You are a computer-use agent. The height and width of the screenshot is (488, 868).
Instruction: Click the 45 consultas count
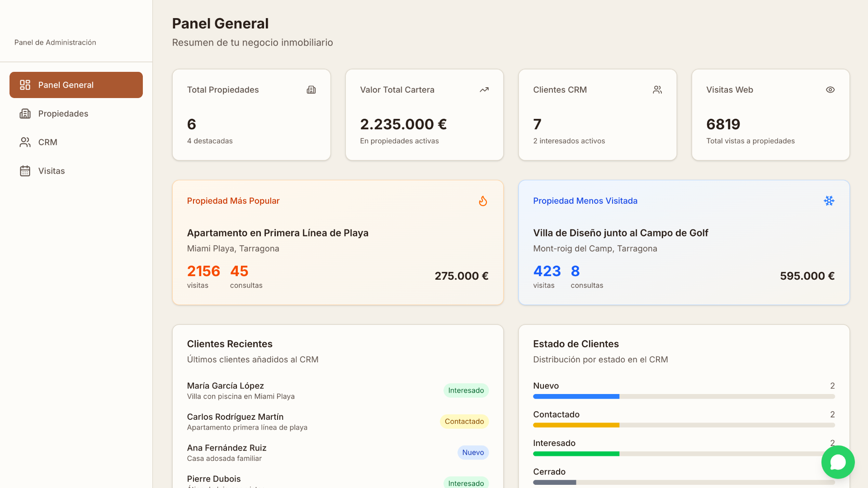[x=239, y=271]
